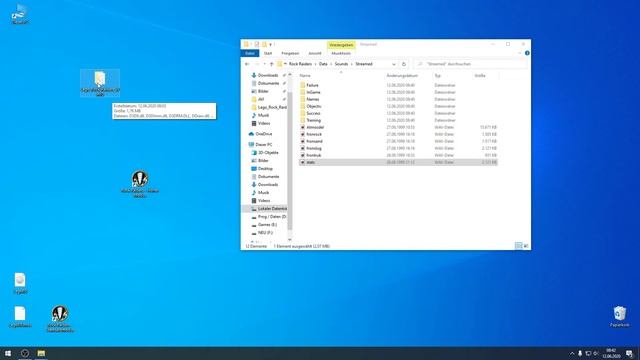Click '1 Element ausgewählt' status text
Viewport: 640px width, 360px height.
[301, 246]
